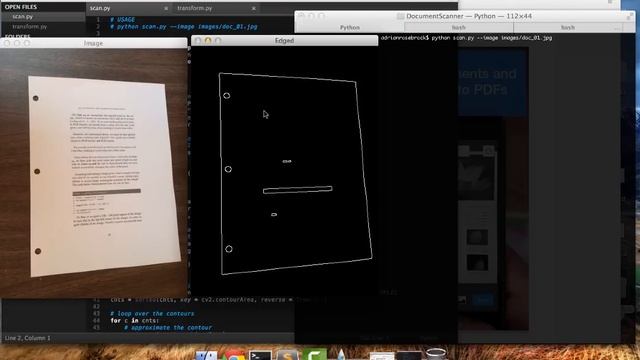Click the 'cnts = sorted(cnts, key' code line

point(218,300)
